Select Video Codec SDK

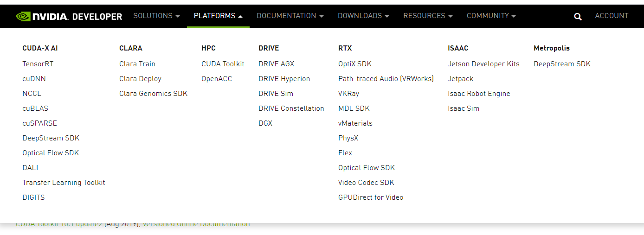pyautogui.click(x=366, y=183)
